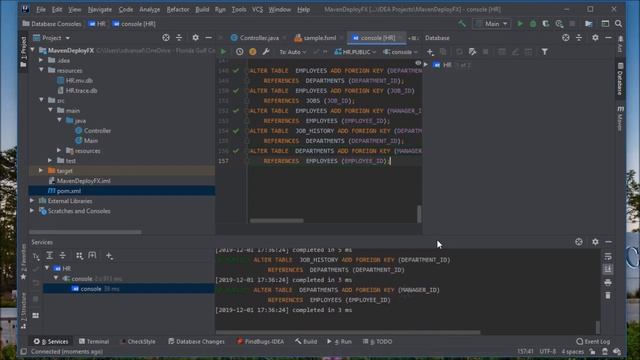This screenshot has width=640, height=360.
Task: Start debugging with the green bug icon
Action: coord(533,24)
